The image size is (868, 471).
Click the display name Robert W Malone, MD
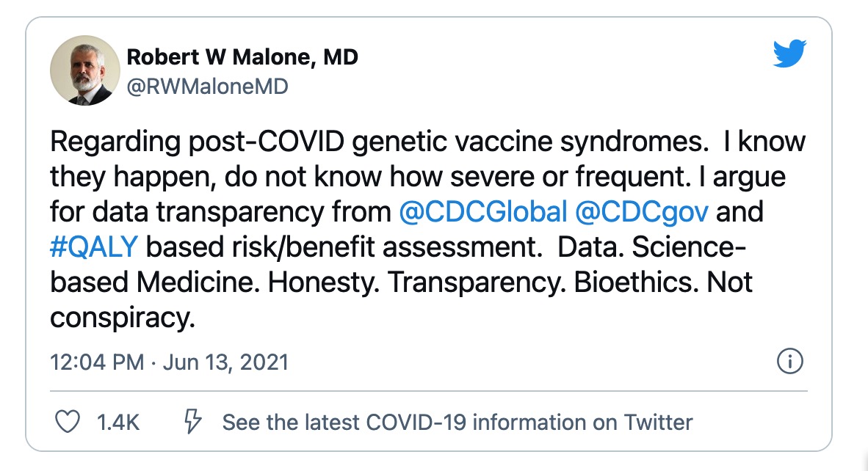click(242, 56)
